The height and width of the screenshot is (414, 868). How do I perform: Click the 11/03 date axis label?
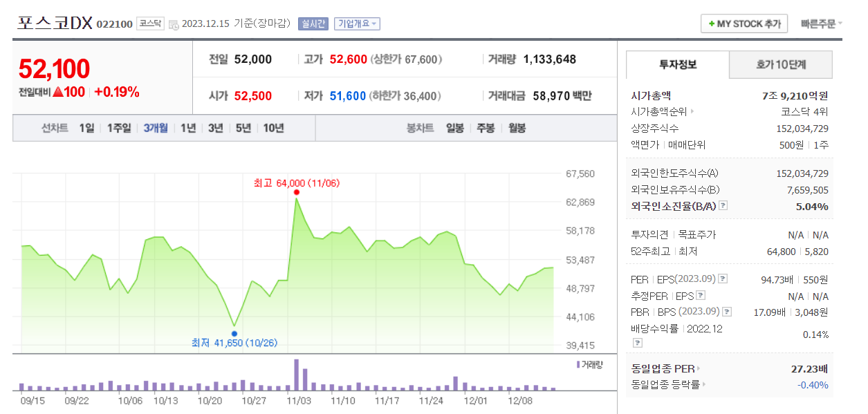pyautogui.click(x=299, y=400)
